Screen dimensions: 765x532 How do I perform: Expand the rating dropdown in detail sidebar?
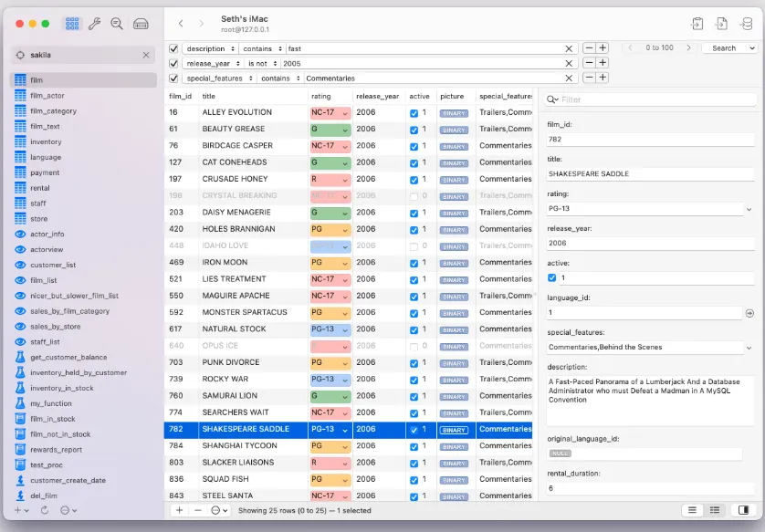[x=749, y=209]
